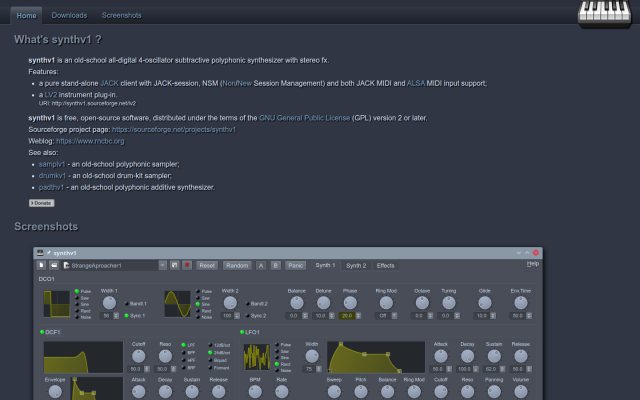Click the open preset folder icon

pos(54,265)
